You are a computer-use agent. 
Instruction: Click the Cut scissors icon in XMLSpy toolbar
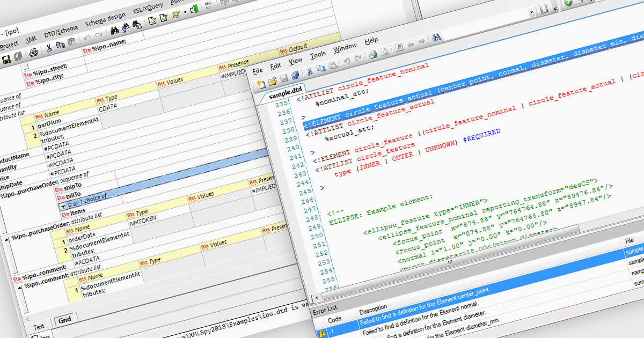tap(49, 48)
